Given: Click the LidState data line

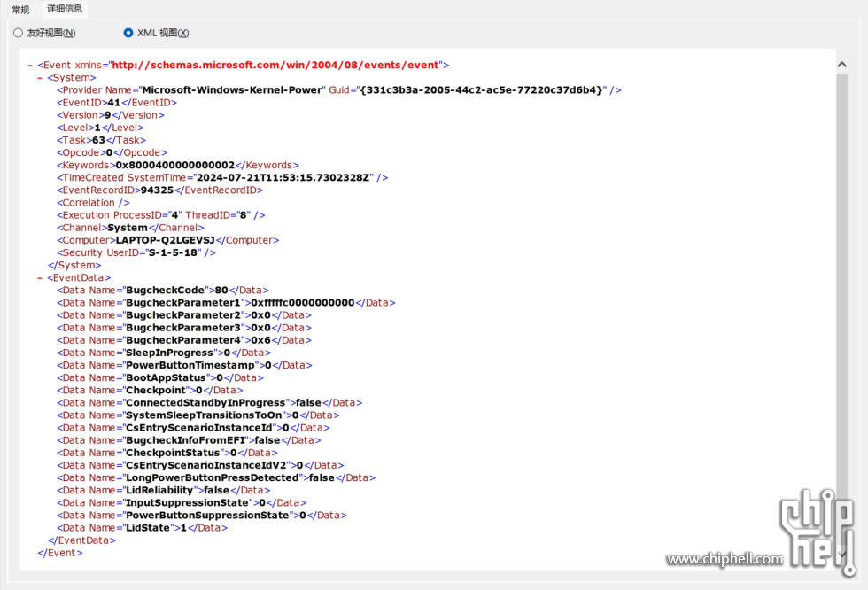Looking at the screenshot, I should pos(143,528).
